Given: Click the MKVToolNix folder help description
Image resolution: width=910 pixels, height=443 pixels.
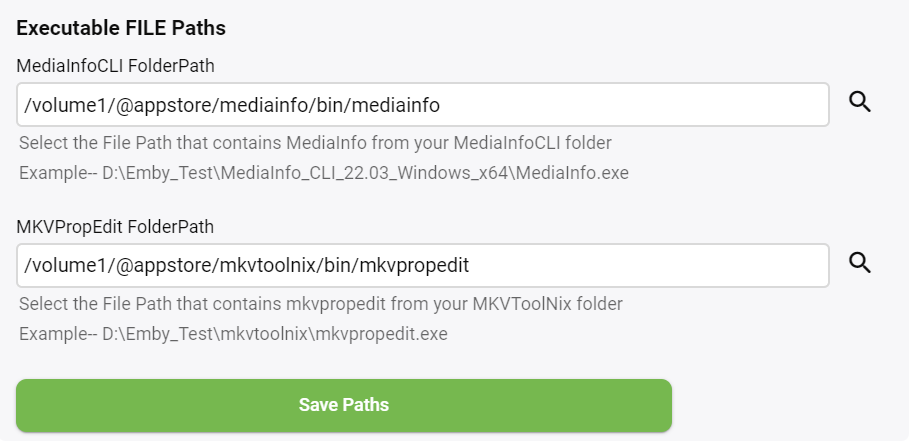Looking at the screenshot, I should point(322,303).
